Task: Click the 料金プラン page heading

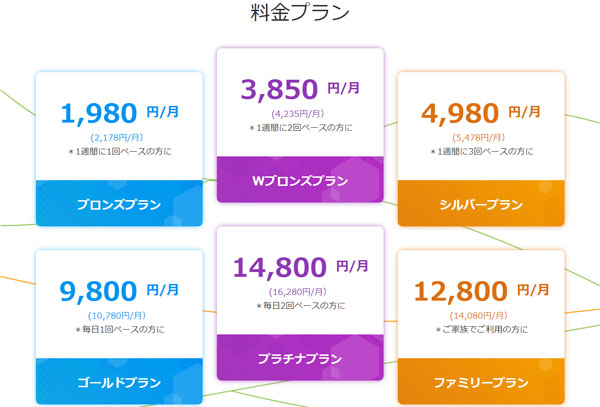Action: (x=299, y=15)
